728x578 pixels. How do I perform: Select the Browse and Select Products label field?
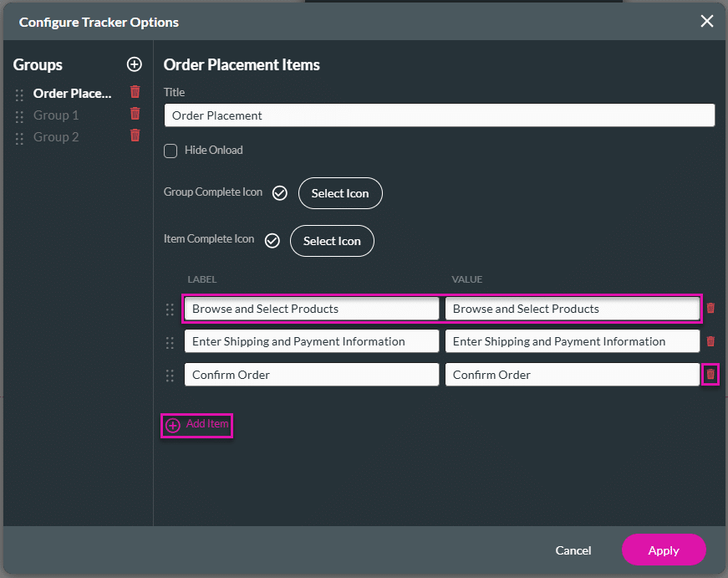click(311, 308)
